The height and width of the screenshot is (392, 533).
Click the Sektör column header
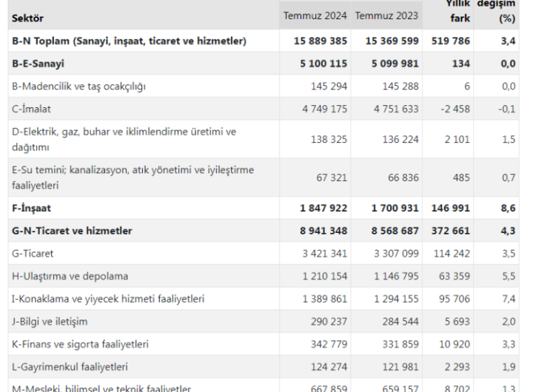[27, 16]
